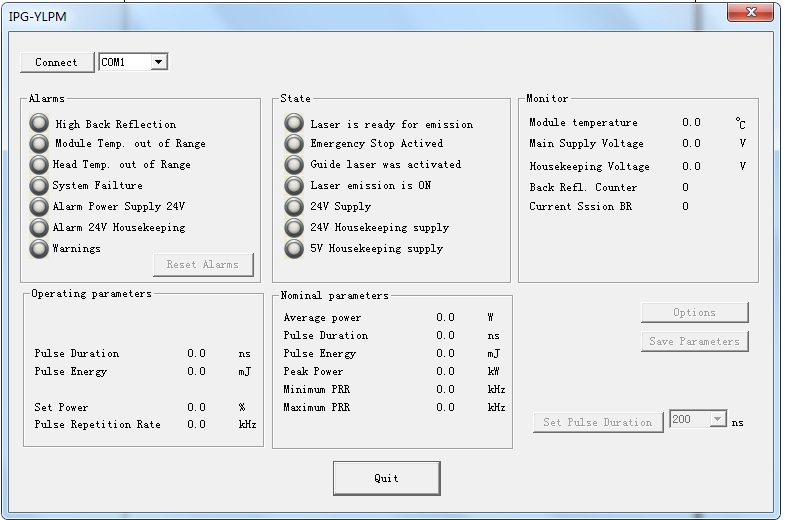Image resolution: width=785 pixels, height=520 pixels.
Task: Click the Housekeeping Voltage value
Action: [x=691, y=166]
